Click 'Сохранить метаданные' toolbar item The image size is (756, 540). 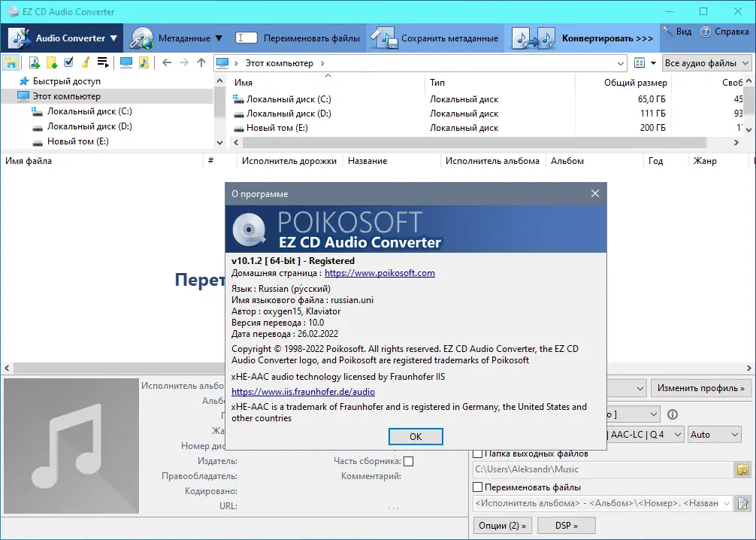coord(435,38)
